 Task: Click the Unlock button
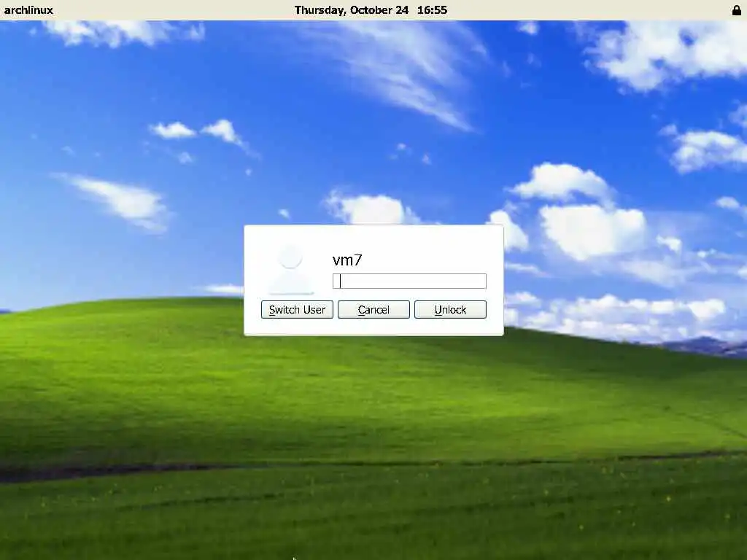[450, 309]
